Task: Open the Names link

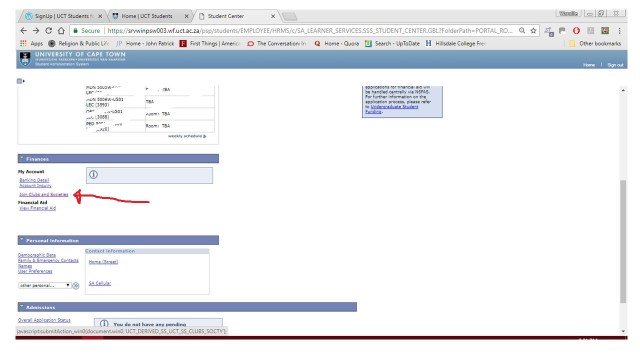Action: (25, 266)
